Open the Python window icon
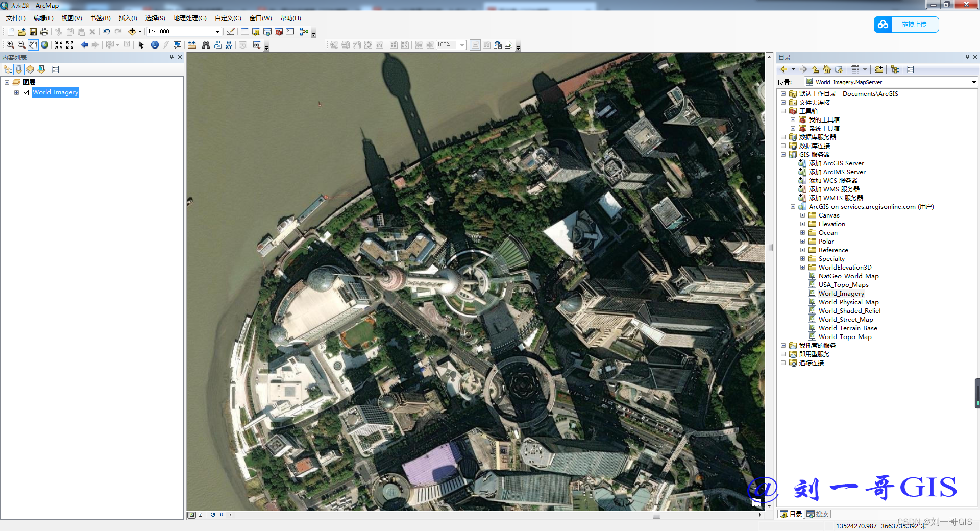 pos(290,32)
